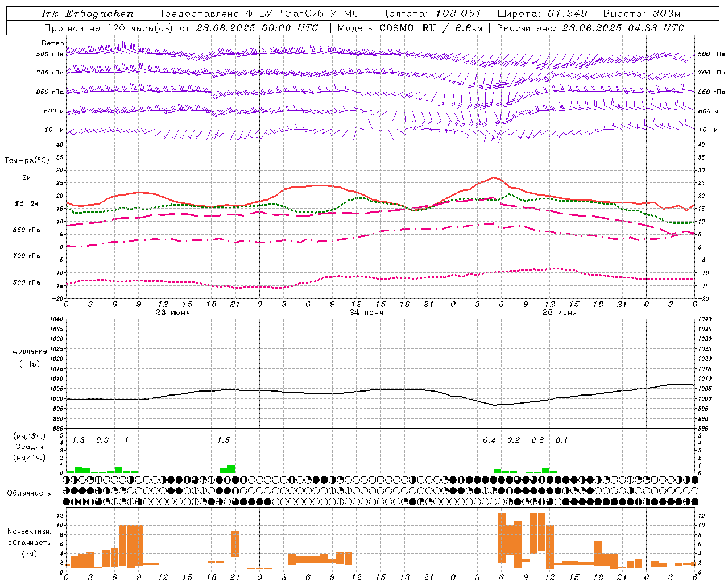Click the precipitation value 0.2
Screen dimensions: 728x582
tap(514, 440)
